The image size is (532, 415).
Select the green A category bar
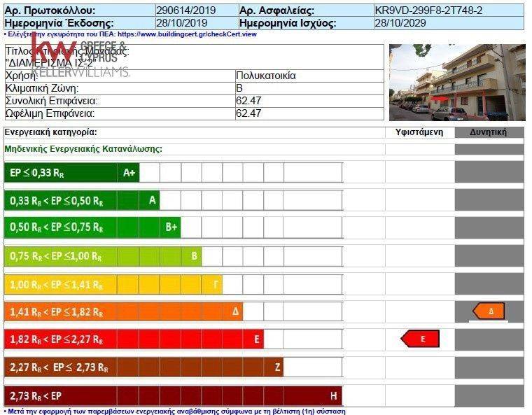pyautogui.click(x=82, y=201)
